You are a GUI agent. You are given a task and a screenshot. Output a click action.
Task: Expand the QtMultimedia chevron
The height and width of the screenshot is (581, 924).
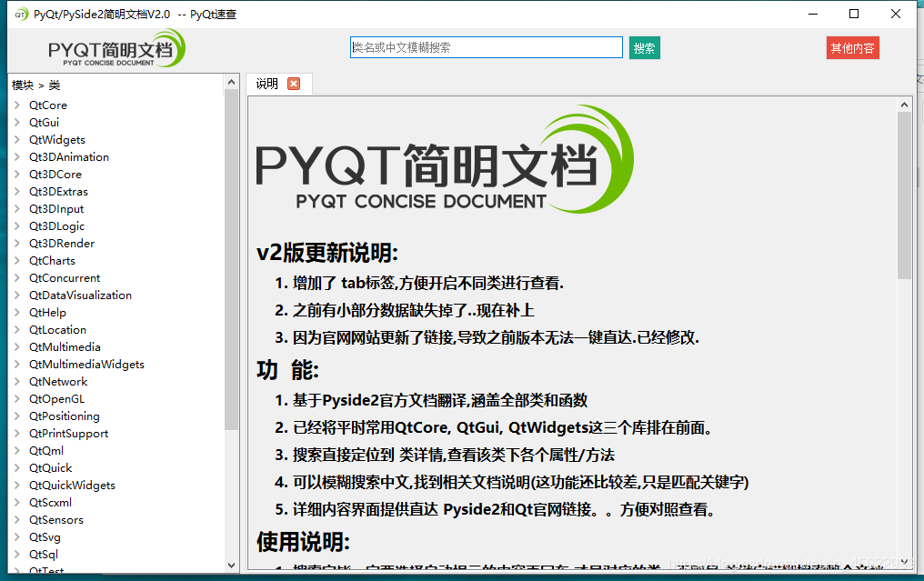pyautogui.click(x=17, y=346)
